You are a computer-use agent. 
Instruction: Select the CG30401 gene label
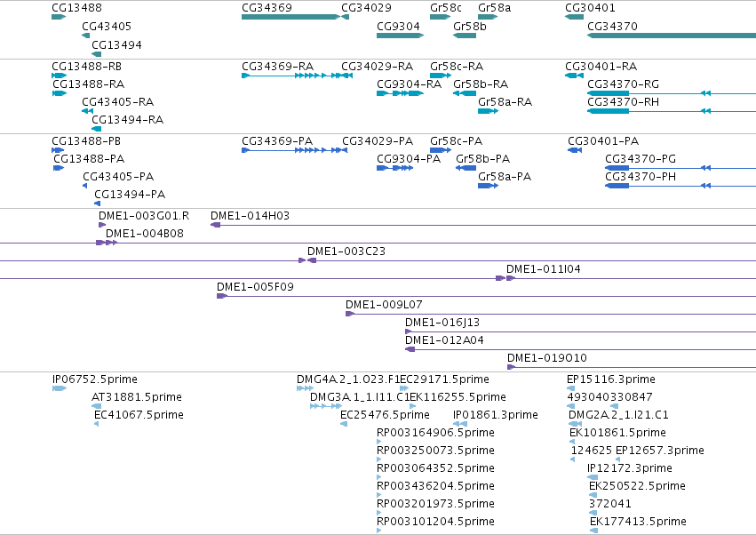(590, 8)
